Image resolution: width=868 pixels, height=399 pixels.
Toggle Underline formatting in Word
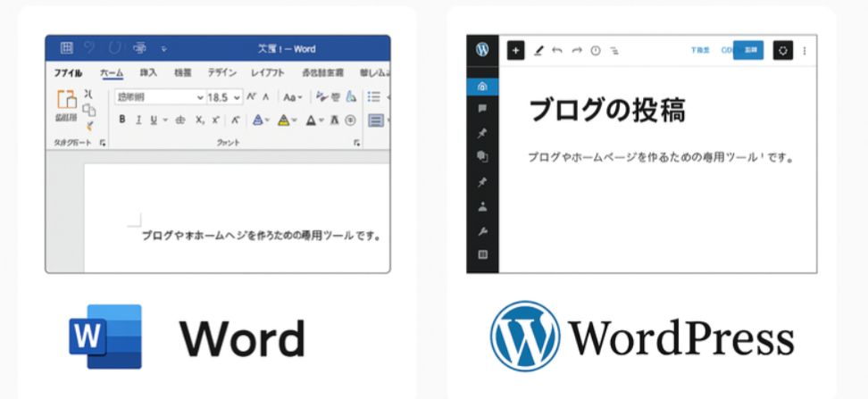pos(154,120)
